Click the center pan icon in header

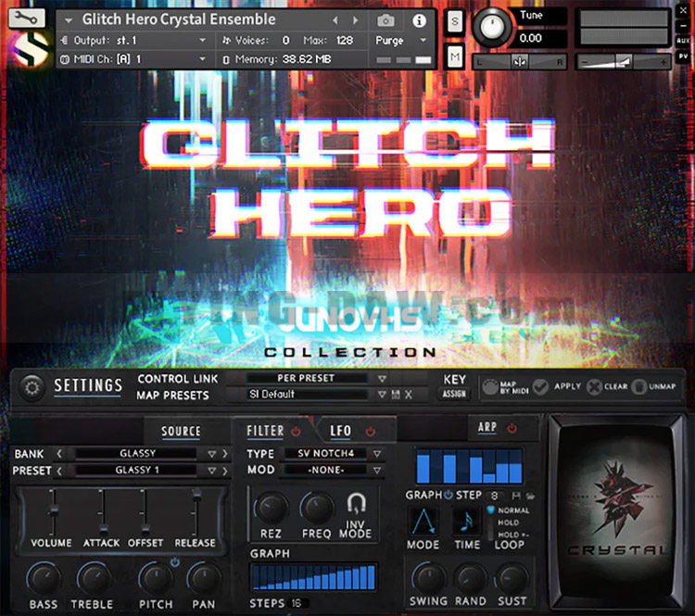coord(519,62)
